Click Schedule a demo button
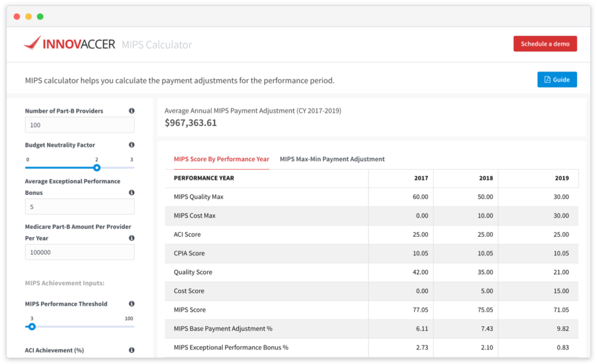The height and width of the screenshot is (364, 597). [545, 44]
